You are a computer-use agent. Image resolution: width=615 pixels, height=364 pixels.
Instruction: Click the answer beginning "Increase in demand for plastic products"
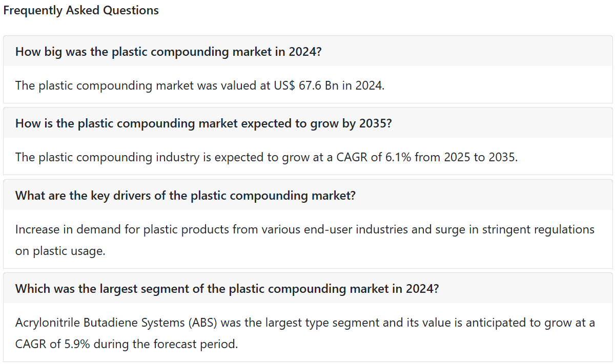[305, 240]
